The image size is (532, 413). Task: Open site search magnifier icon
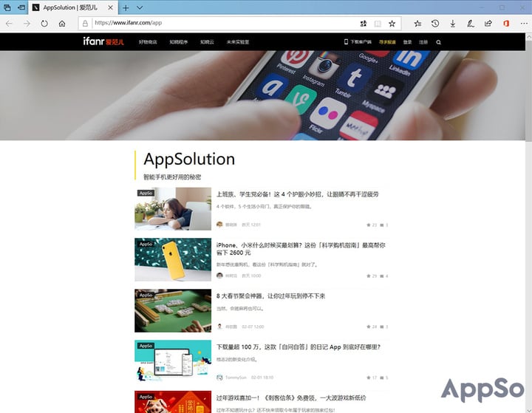pos(438,42)
